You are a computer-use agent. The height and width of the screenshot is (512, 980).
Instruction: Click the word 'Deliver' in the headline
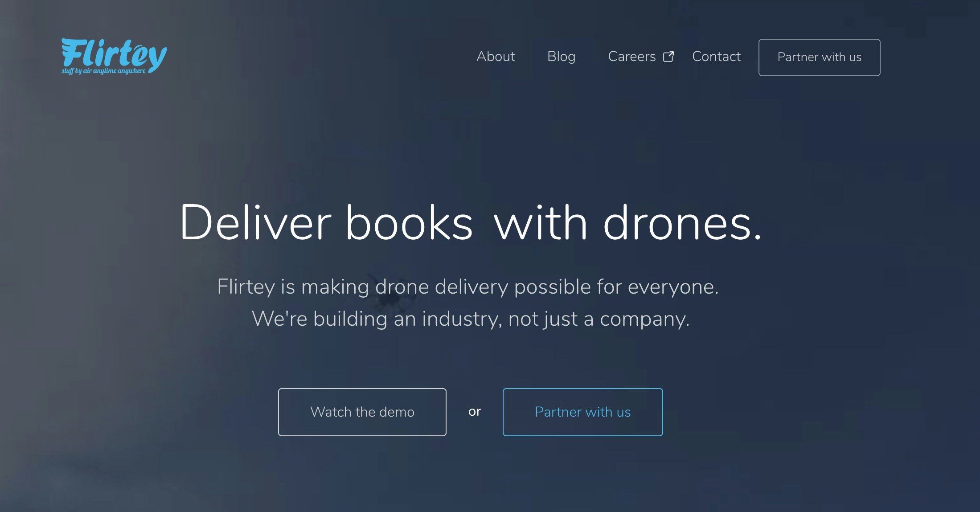[x=255, y=223]
